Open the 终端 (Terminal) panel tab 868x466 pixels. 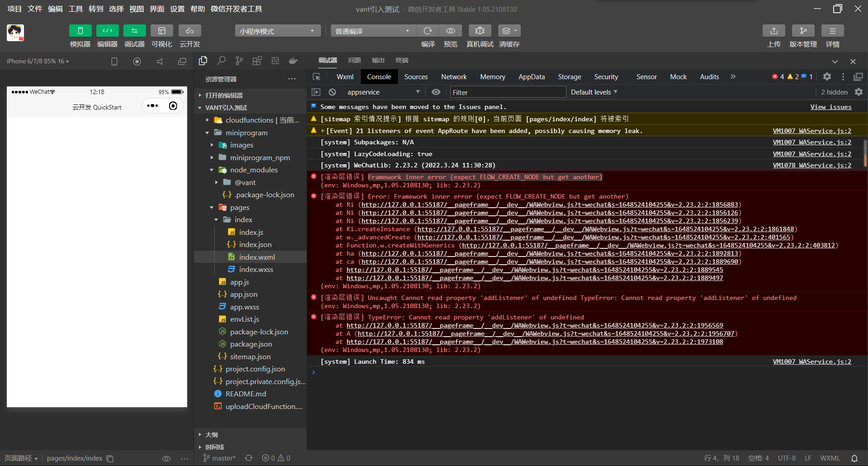coord(402,60)
